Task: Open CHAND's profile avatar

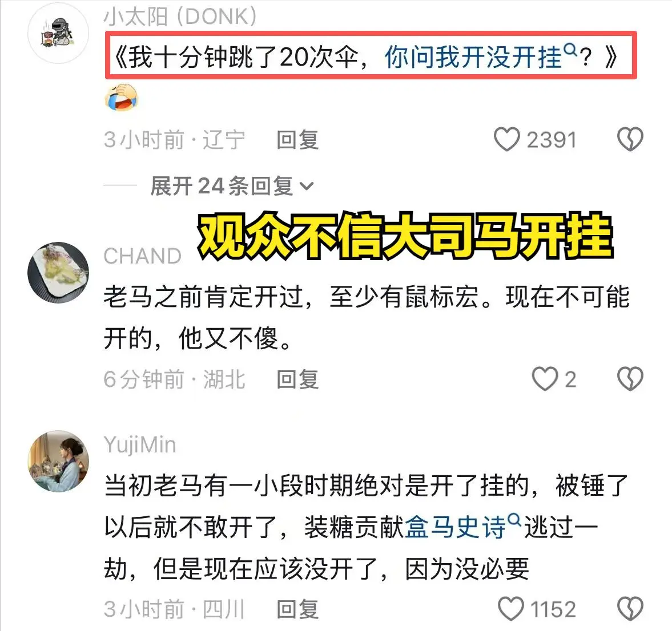Action: [x=58, y=273]
